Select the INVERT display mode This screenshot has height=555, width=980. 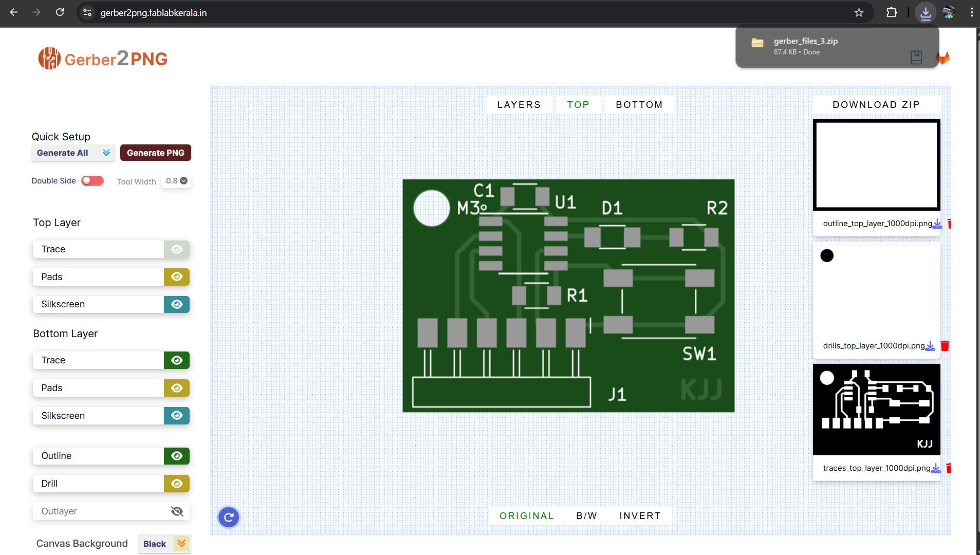[x=640, y=515]
